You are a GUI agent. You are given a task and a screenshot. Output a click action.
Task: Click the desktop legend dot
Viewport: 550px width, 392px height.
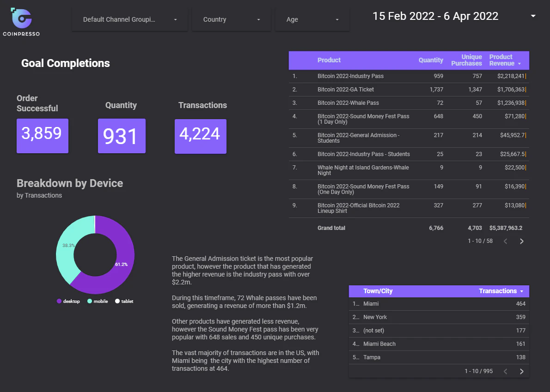click(59, 301)
